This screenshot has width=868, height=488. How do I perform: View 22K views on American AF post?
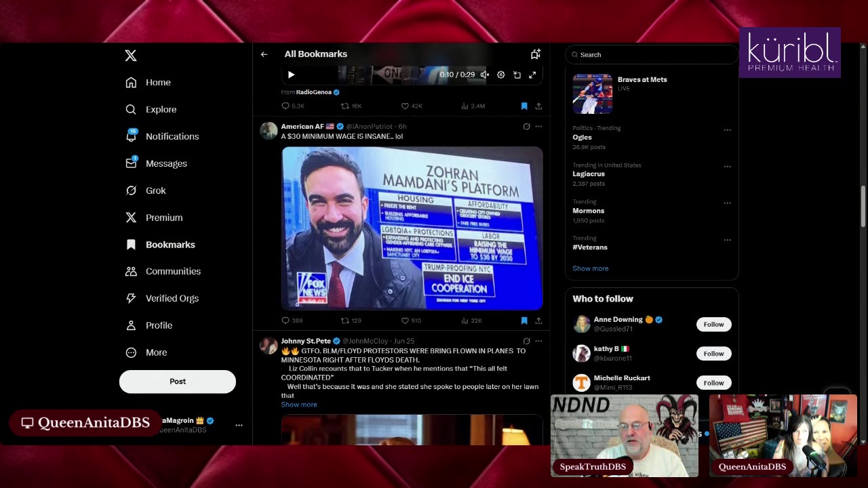(471, 321)
